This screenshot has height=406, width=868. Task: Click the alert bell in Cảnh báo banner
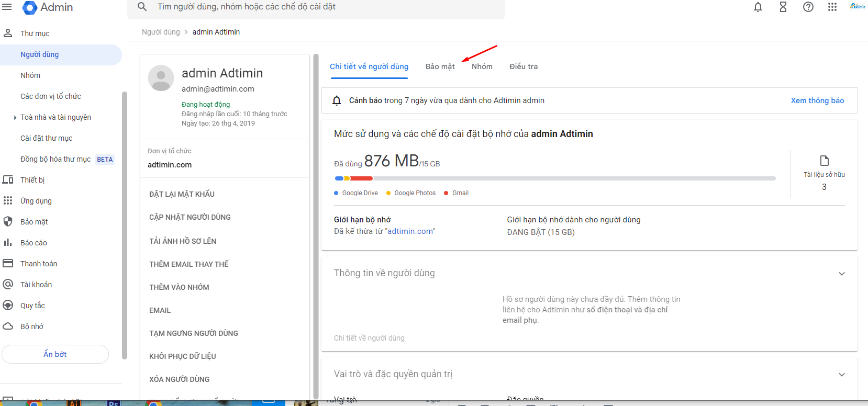(337, 100)
